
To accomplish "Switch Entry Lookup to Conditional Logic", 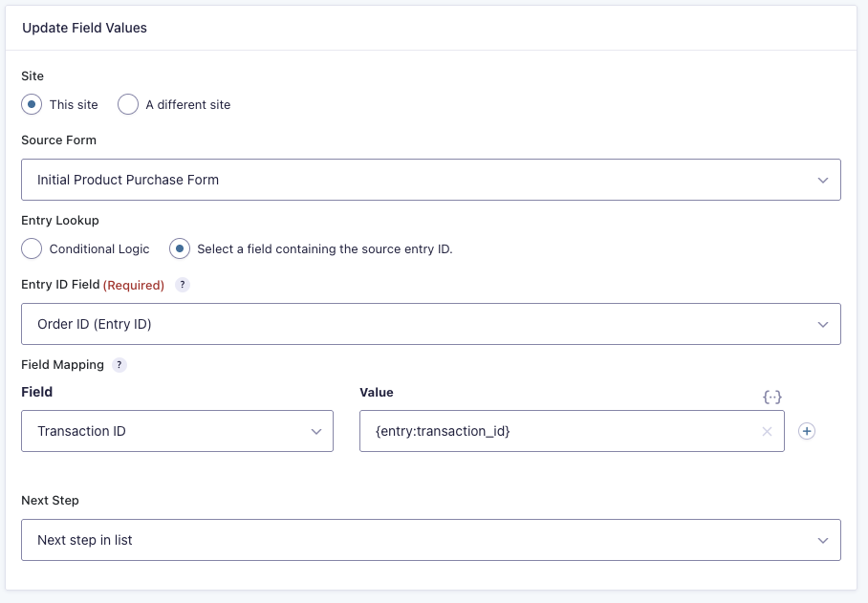I will click(32, 248).
